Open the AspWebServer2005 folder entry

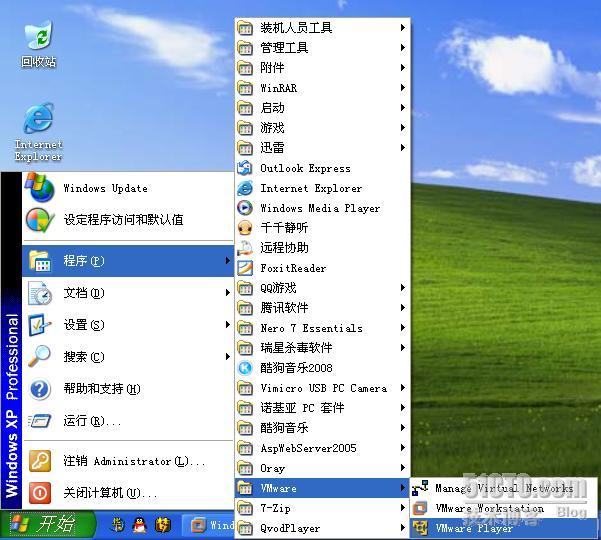pos(322,448)
